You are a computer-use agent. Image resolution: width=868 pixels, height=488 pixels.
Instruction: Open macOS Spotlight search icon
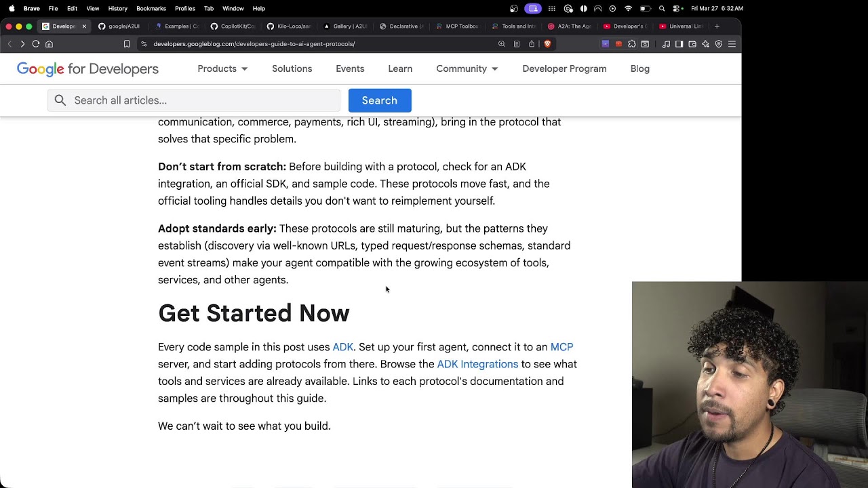[662, 8]
